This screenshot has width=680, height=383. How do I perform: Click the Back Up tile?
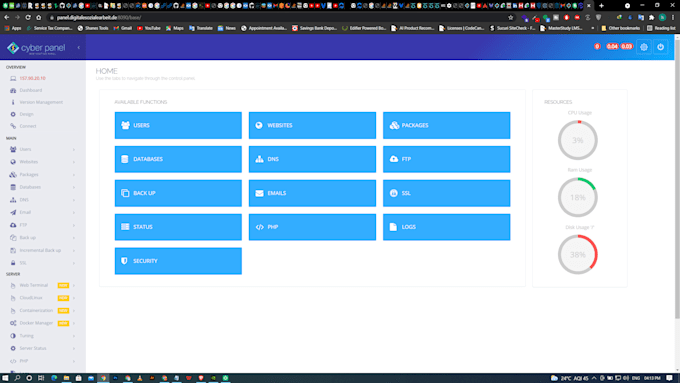pyautogui.click(x=178, y=193)
